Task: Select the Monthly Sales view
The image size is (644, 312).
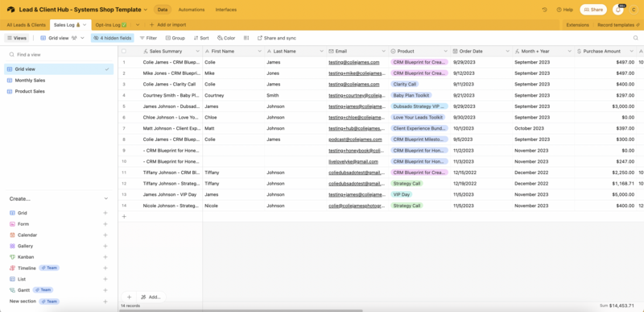Action: click(x=59, y=80)
